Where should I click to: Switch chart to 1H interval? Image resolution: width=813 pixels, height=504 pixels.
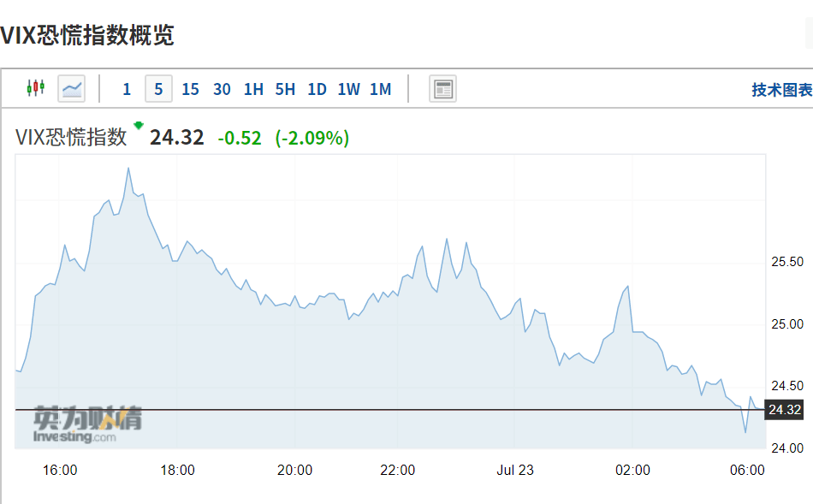pos(253,89)
